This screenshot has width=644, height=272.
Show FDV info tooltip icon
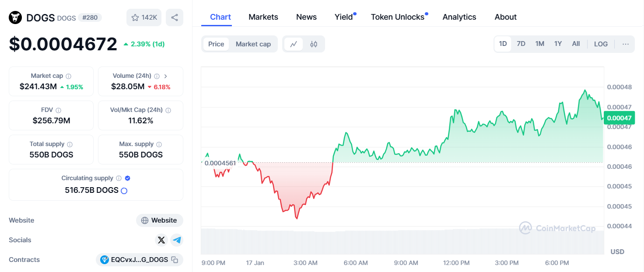tap(59, 110)
